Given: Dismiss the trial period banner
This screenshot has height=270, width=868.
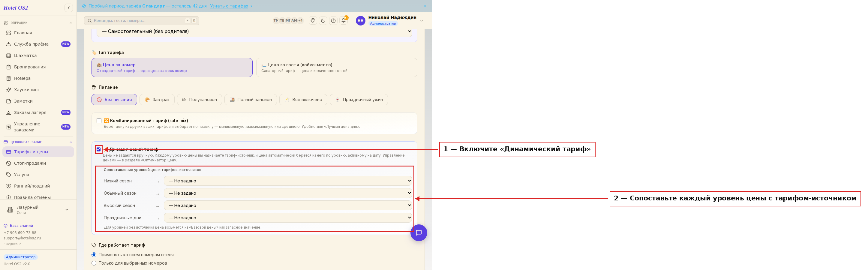Looking at the screenshot, I should coord(425,6).
